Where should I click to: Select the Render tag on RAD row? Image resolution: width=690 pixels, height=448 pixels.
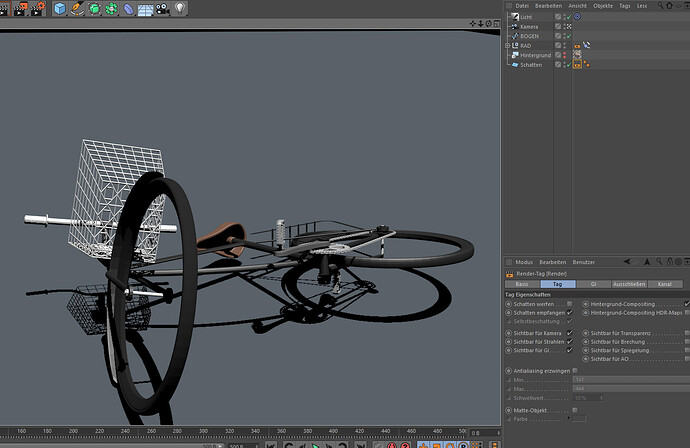coord(577,45)
